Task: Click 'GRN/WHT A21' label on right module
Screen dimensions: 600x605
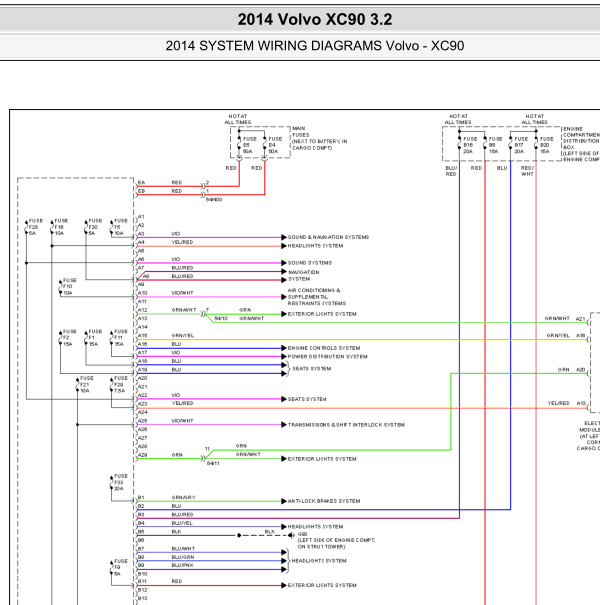Action: pyautogui.click(x=565, y=318)
